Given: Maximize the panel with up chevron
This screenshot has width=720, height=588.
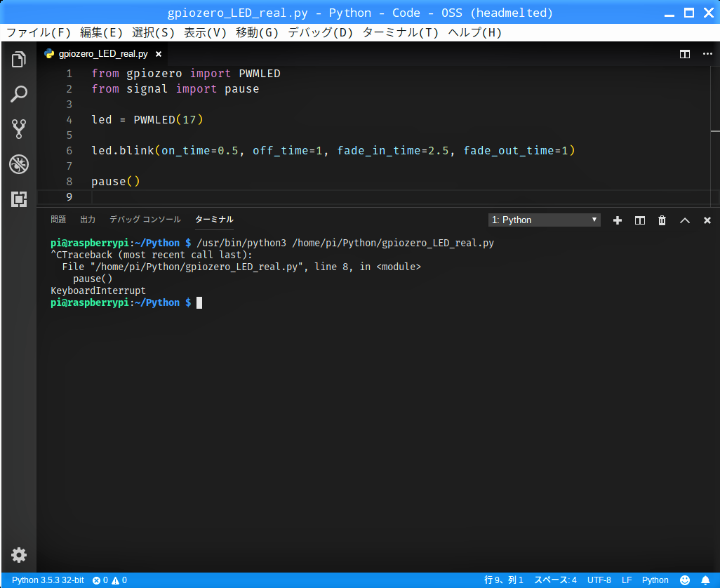Looking at the screenshot, I should pos(685,220).
